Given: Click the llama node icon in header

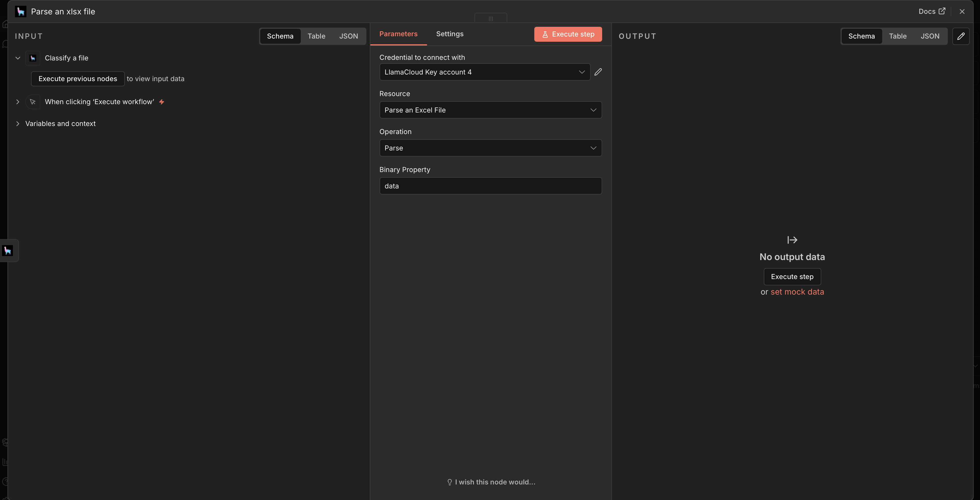Looking at the screenshot, I should point(20,12).
